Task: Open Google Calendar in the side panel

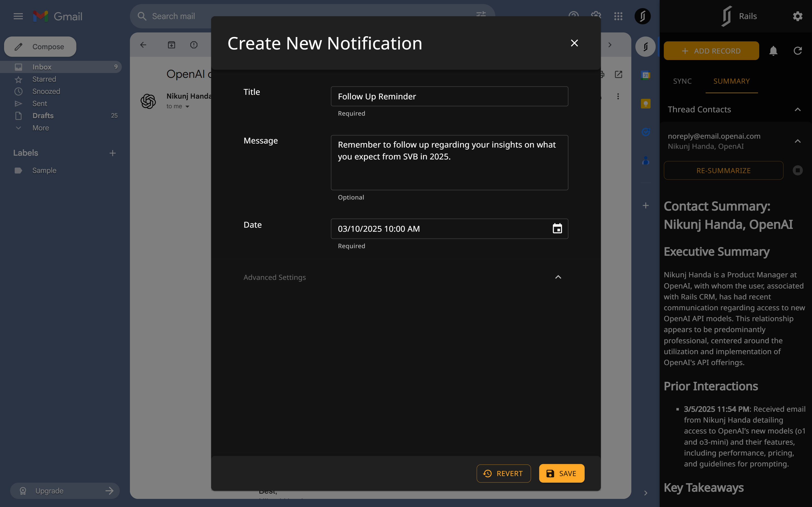Action: 645,75
